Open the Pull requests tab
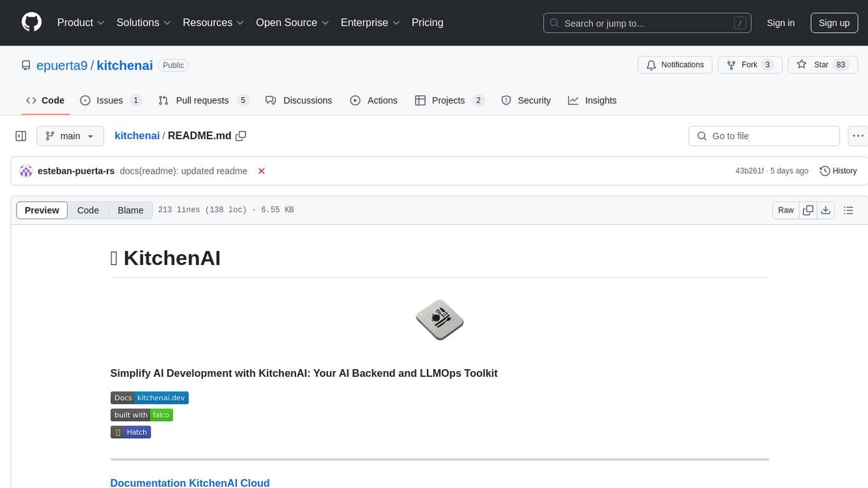This screenshot has height=488, width=868. (203, 100)
